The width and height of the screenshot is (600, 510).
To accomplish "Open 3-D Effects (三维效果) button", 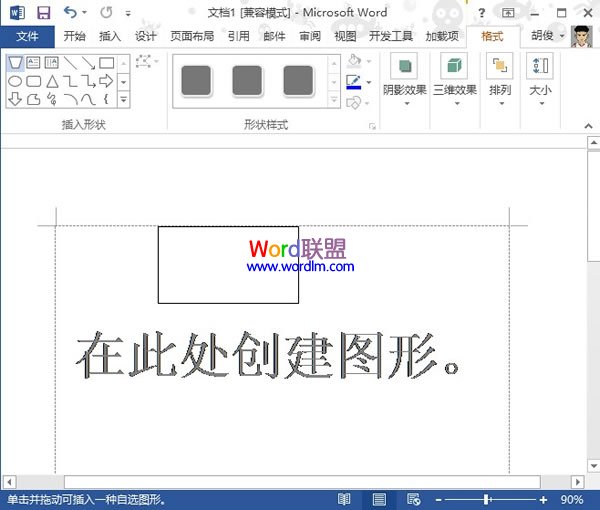I will 454,80.
